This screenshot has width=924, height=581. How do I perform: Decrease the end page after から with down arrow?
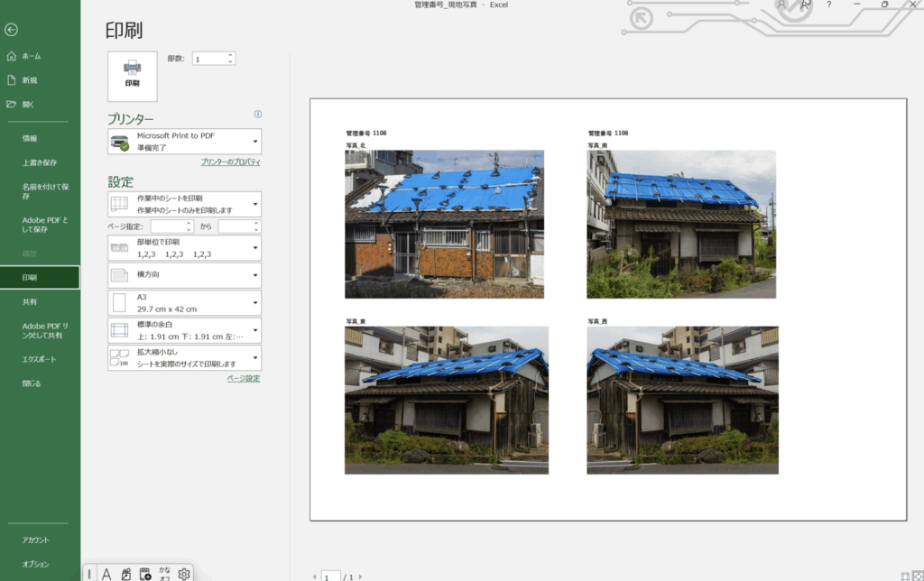(256, 229)
